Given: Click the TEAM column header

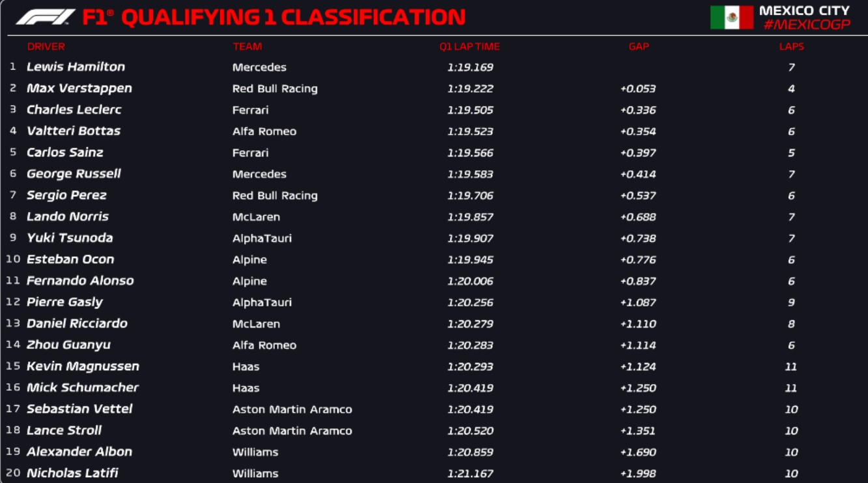Looking at the screenshot, I should pos(247,47).
